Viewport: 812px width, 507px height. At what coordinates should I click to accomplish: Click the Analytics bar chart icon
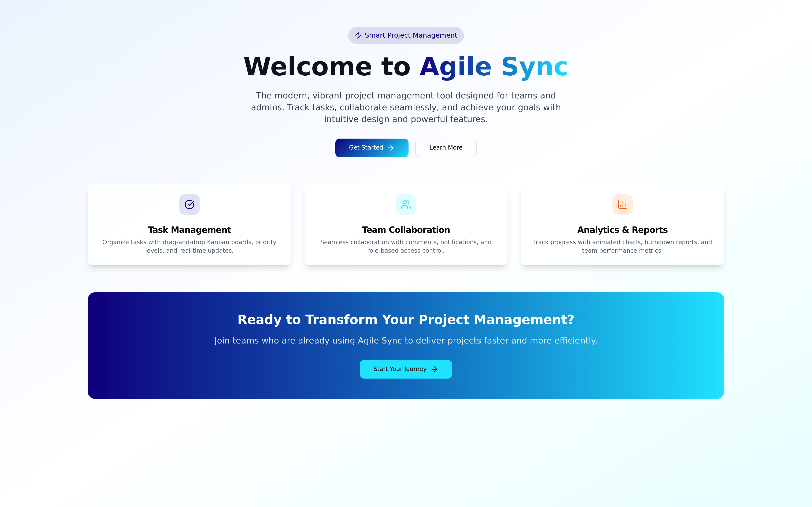622,204
